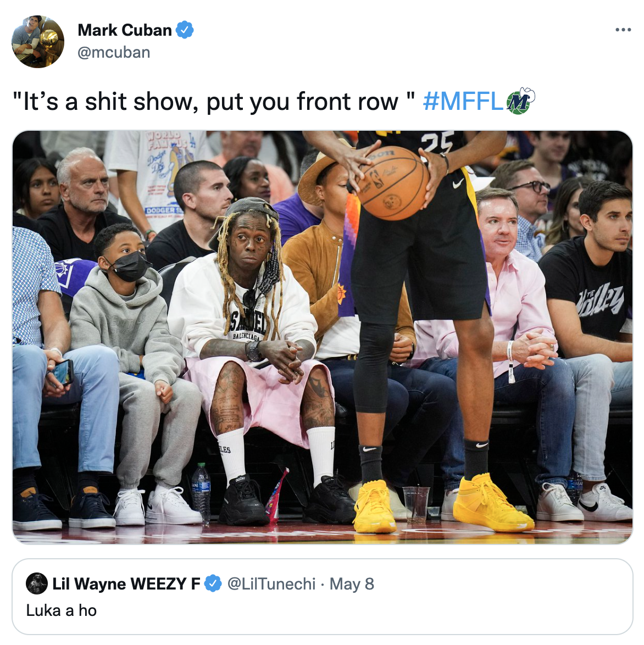Open the @mcuban handle link
The height and width of the screenshot is (645, 644).
coord(114,53)
